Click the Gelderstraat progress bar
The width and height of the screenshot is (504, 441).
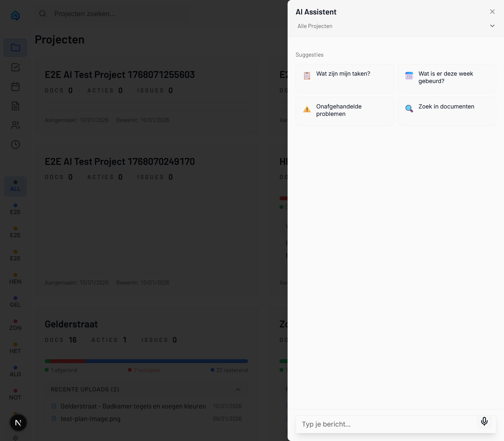tap(146, 361)
